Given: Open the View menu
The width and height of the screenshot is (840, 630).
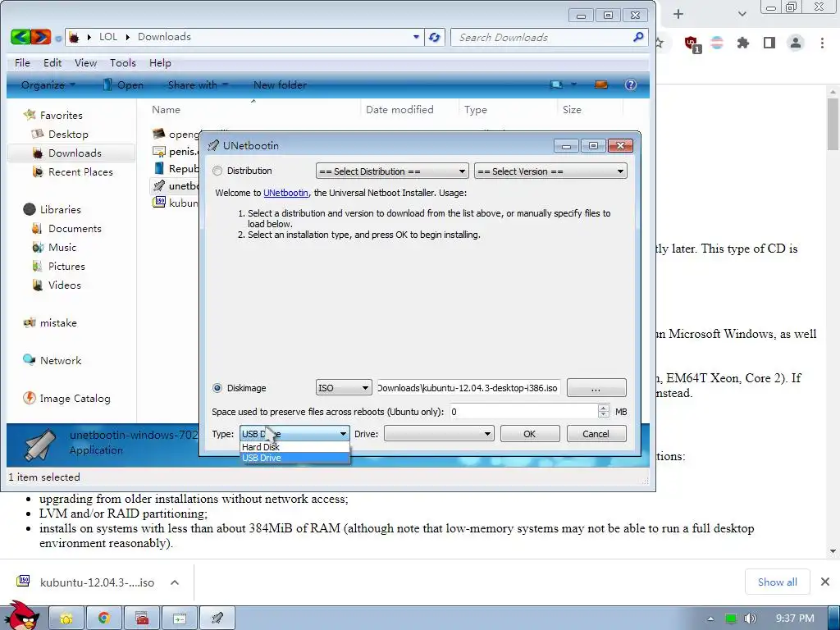Looking at the screenshot, I should pos(85,62).
